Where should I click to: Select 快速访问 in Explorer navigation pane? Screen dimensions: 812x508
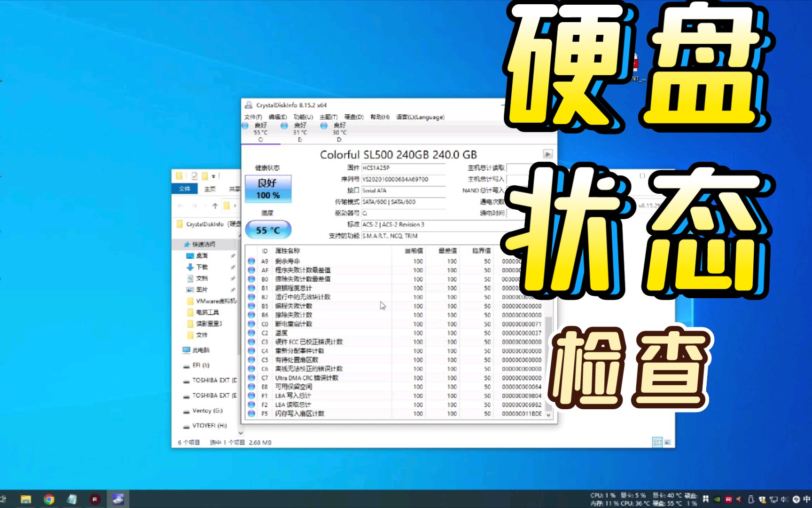(x=203, y=244)
